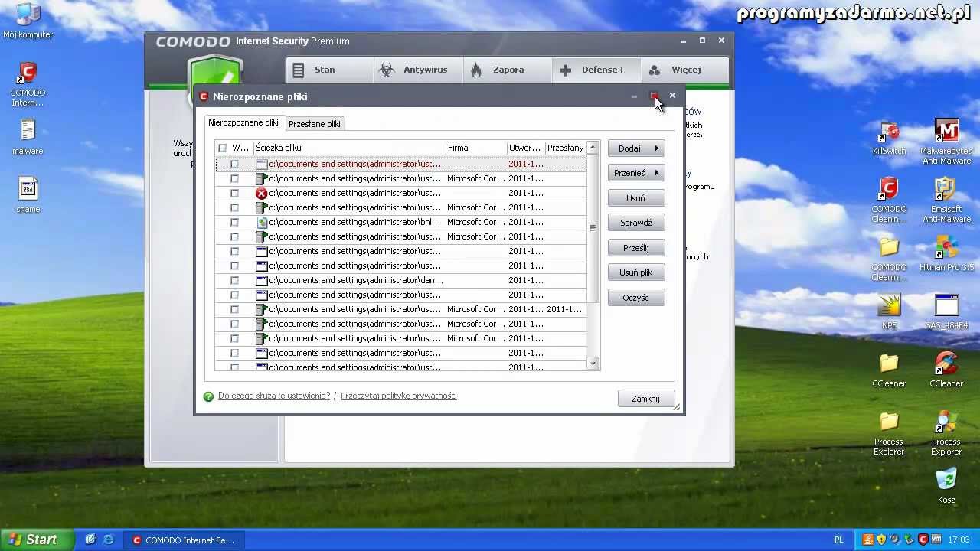Switch to the Przesłane pliki tab

pos(315,124)
